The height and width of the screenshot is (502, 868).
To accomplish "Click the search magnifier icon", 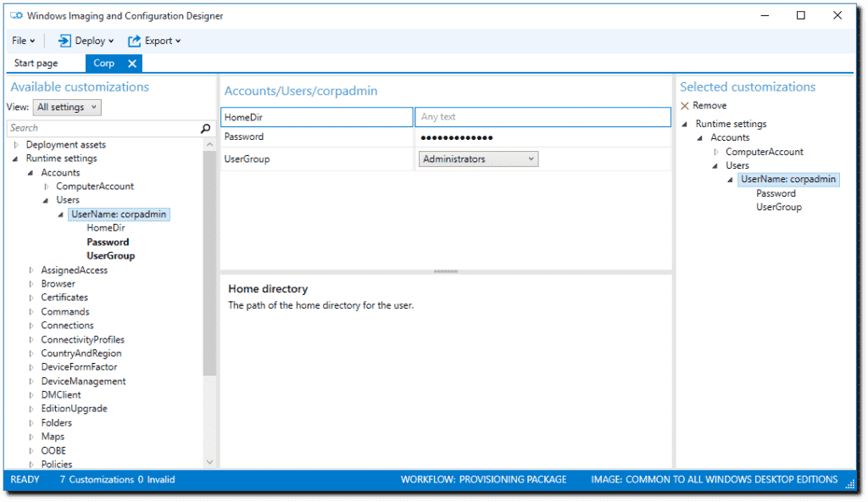I will (x=205, y=128).
